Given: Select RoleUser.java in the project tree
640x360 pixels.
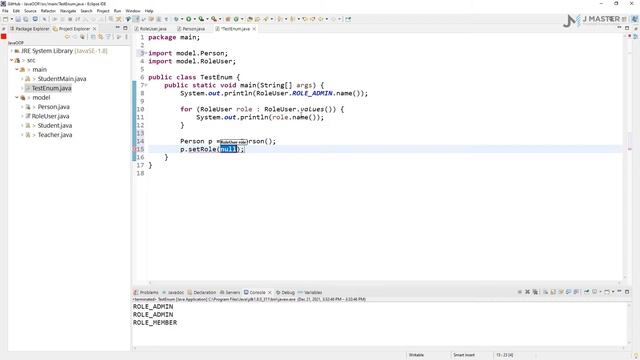Looking at the screenshot, I should [x=50, y=116].
